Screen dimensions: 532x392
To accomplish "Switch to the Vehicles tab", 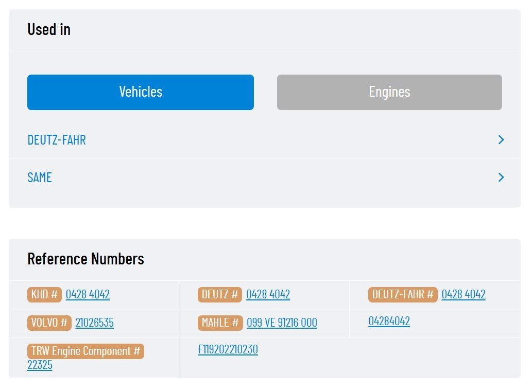I will coord(141,92).
